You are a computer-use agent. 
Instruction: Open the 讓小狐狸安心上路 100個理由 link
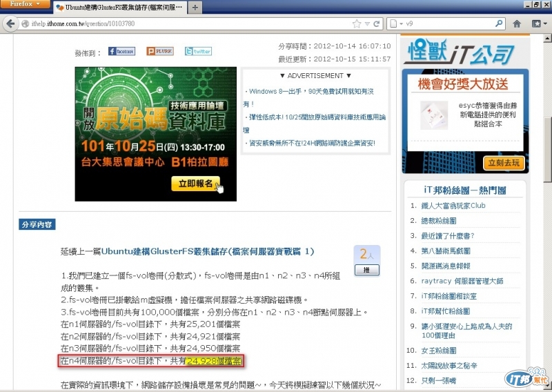click(x=467, y=331)
